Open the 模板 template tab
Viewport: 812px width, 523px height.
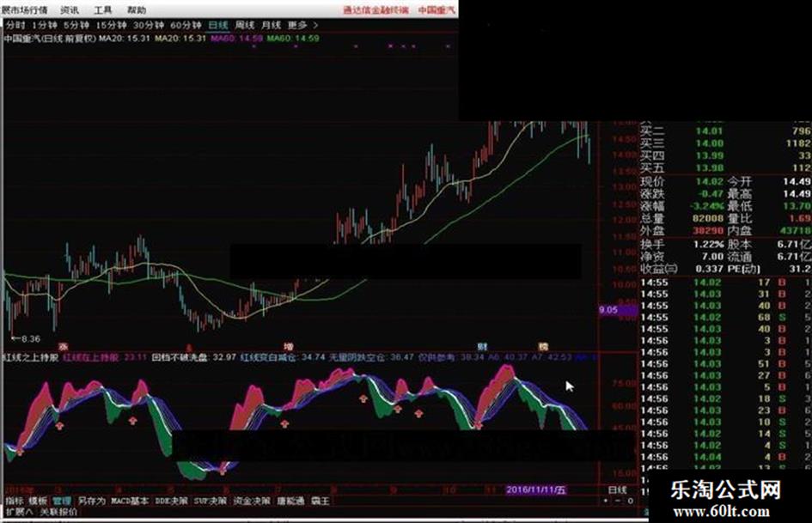[x=38, y=501]
